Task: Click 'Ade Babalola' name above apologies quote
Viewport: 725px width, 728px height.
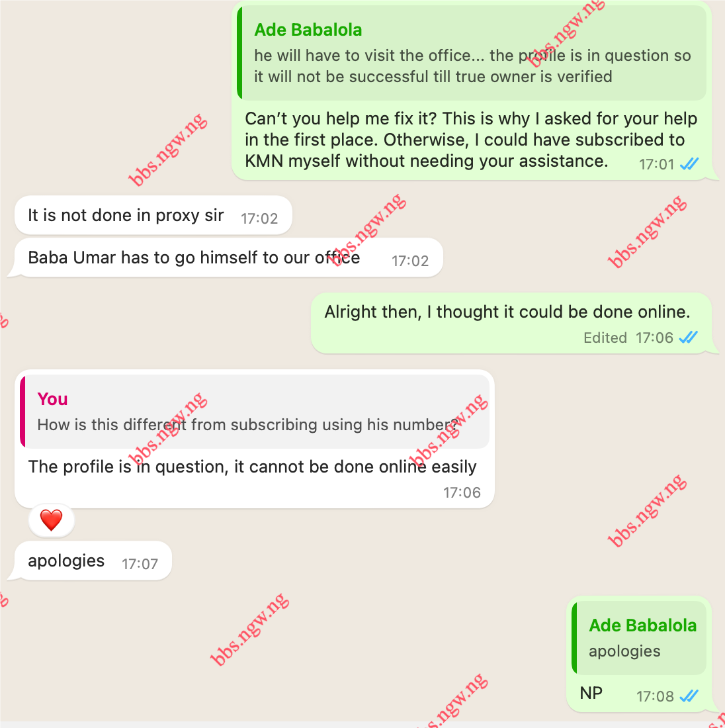Action: tap(643, 625)
